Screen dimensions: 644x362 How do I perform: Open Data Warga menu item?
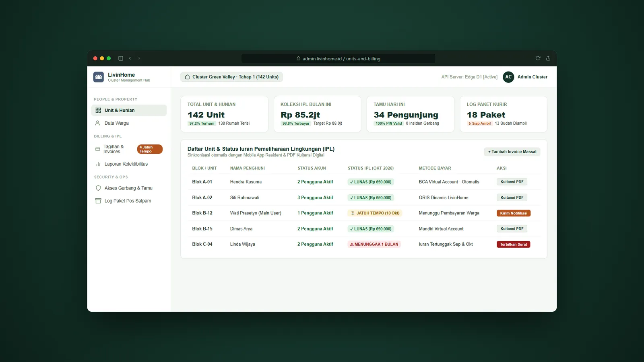point(129,123)
